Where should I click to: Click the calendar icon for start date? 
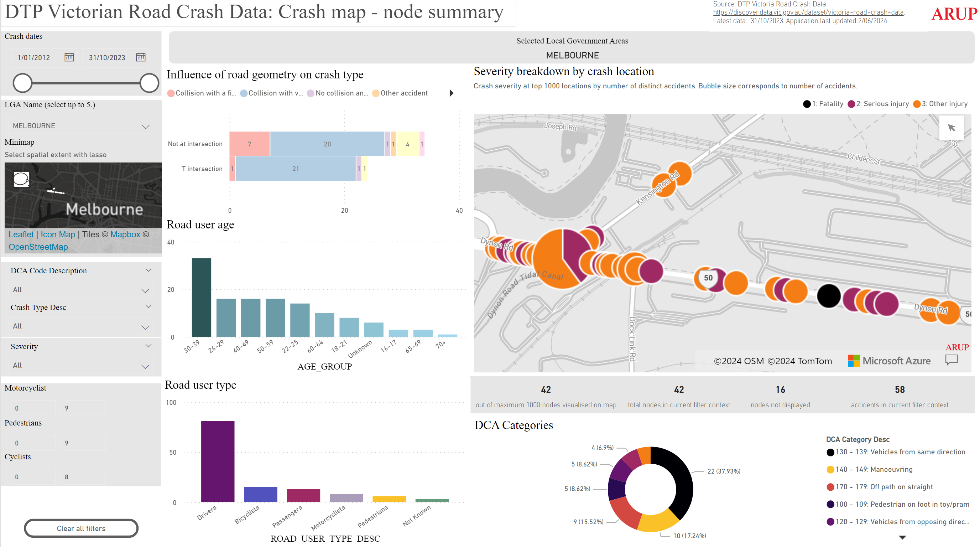(x=69, y=57)
